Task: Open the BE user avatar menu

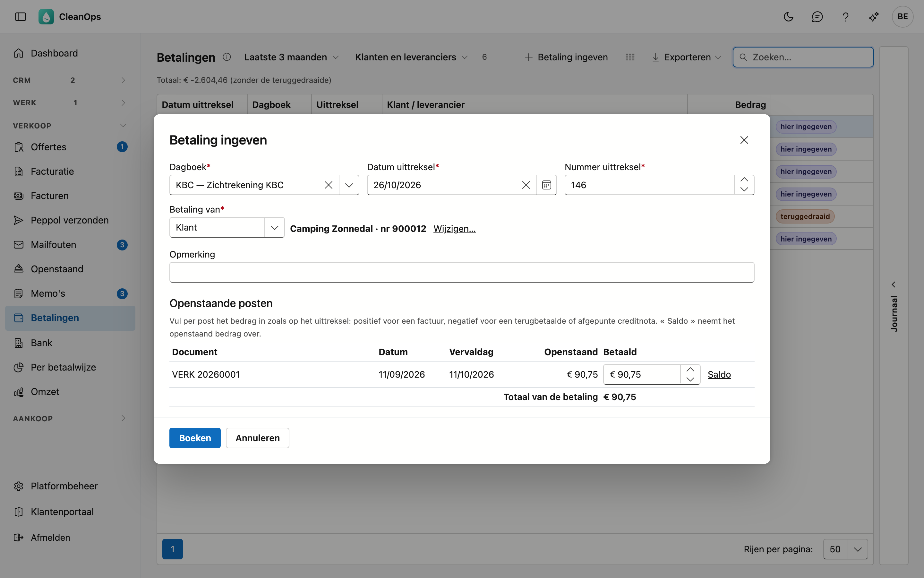Action: click(903, 16)
